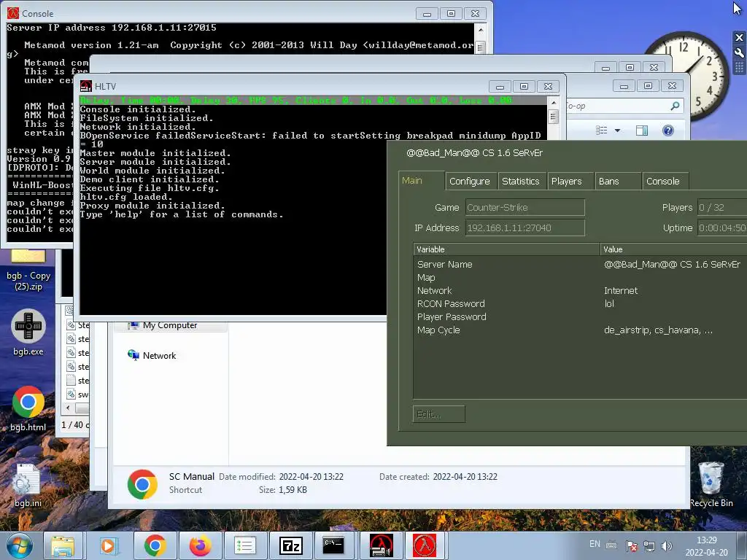747x560 pixels.
Task: Select the Map Cycle variable row
Action: coord(580,330)
